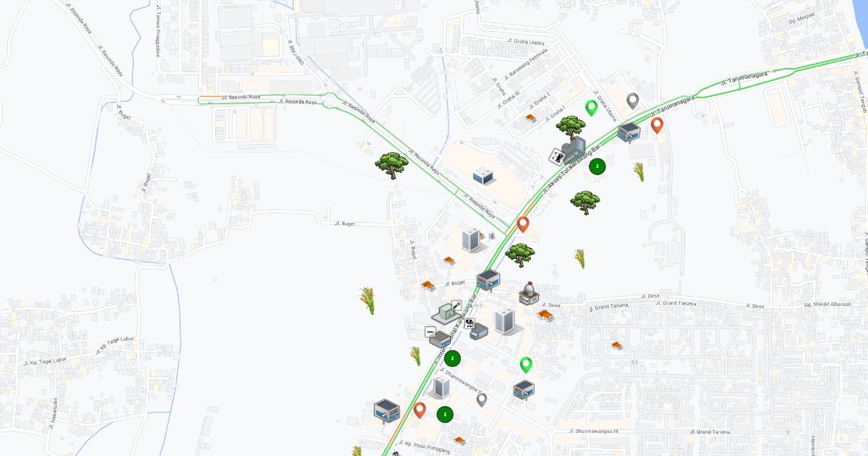Click the red pin above Jl. Kp. Pasir Panggang
Viewport: 868px width, 456px height.
(x=420, y=410)
